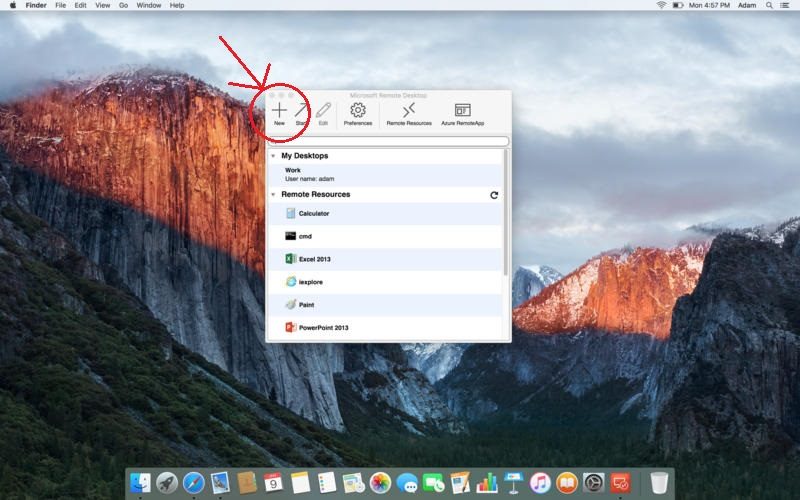Image resolution: width=800 pixels, height=500 pixels.
Task: Open Spotlight search magnifier icon
Action: [x=769, y=5]
